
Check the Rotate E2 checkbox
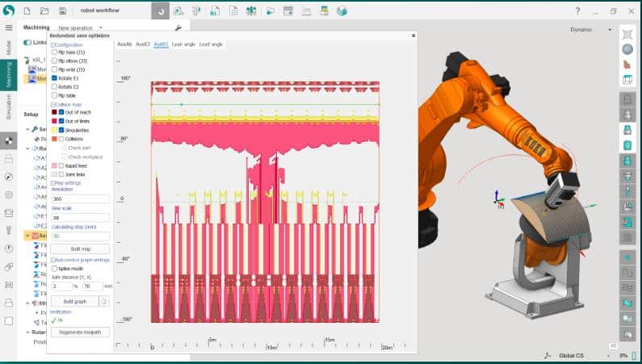(54, 86)
